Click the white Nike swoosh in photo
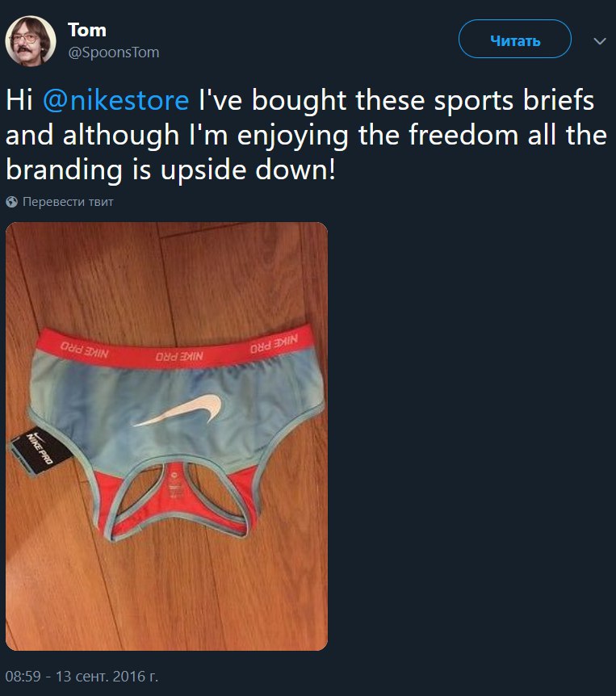Viewport: 616px width, 696px height. click(x=181, y=409)
